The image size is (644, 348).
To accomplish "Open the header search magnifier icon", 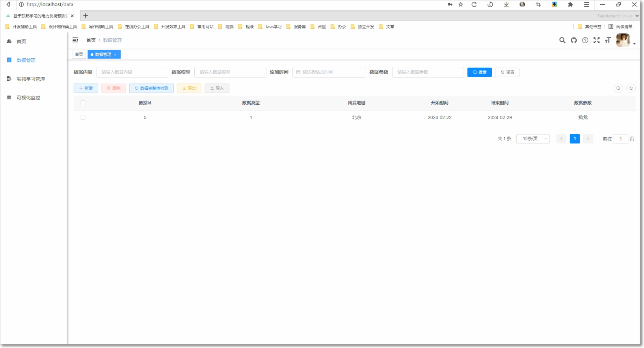I will (562, 40).
